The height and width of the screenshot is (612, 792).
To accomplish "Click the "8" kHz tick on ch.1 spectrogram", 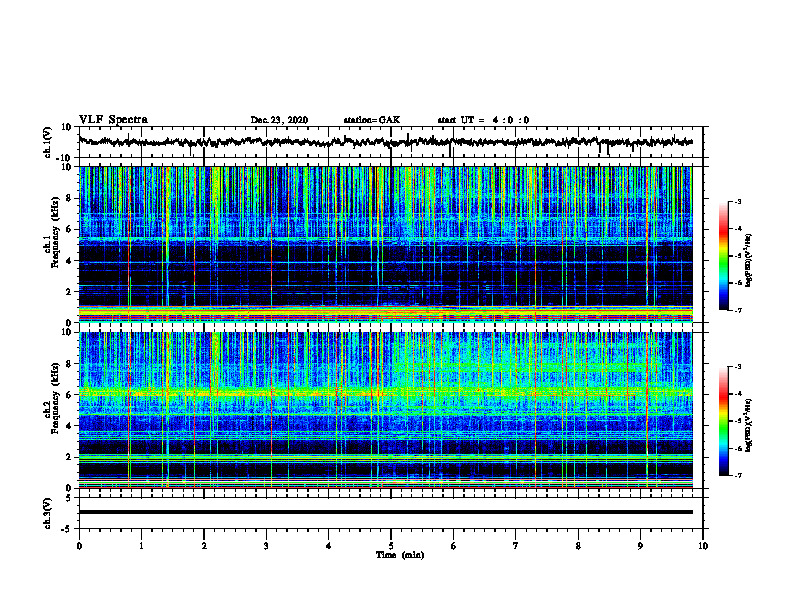I will [70, 198].
